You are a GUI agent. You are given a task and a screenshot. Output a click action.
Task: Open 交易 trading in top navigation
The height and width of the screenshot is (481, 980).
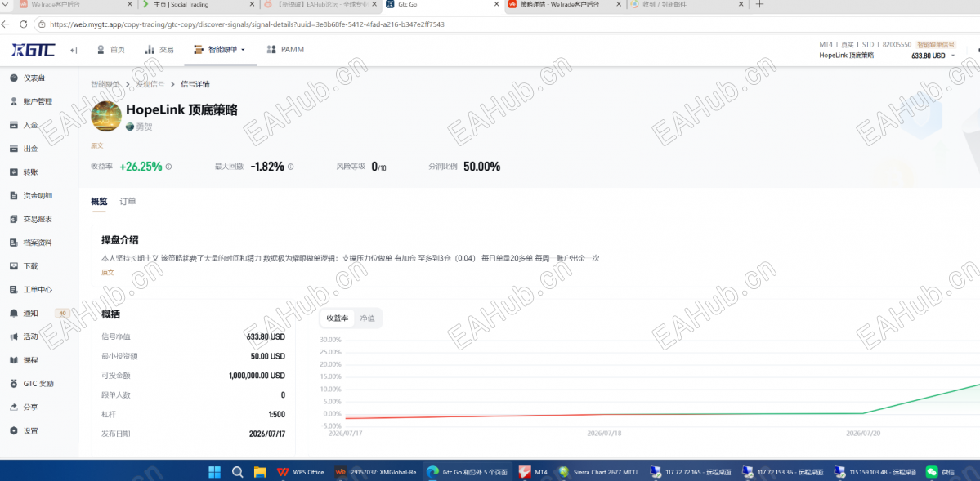pyautogui.click(x=159, y=49)
